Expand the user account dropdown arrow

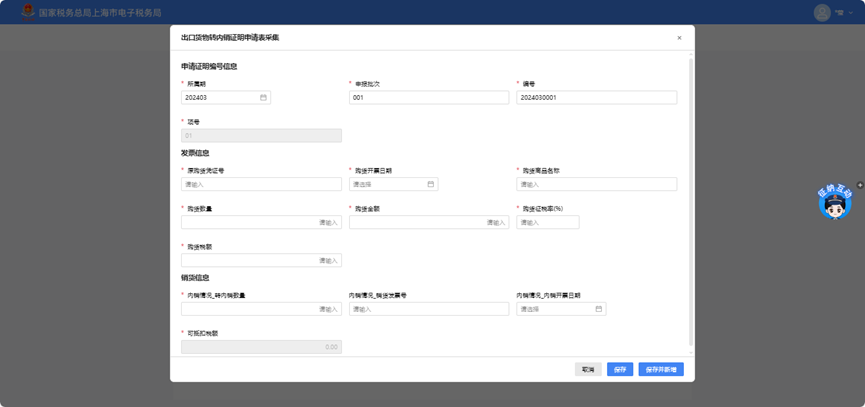[x=850, y=14]
